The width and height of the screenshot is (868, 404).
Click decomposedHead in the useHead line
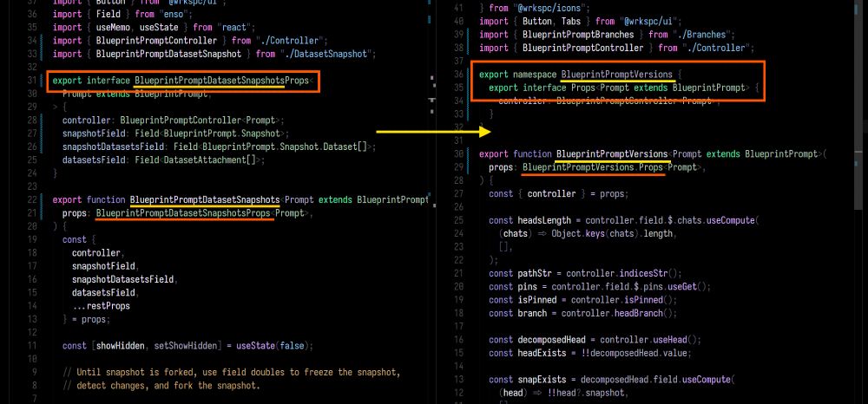tap(551, 339)
